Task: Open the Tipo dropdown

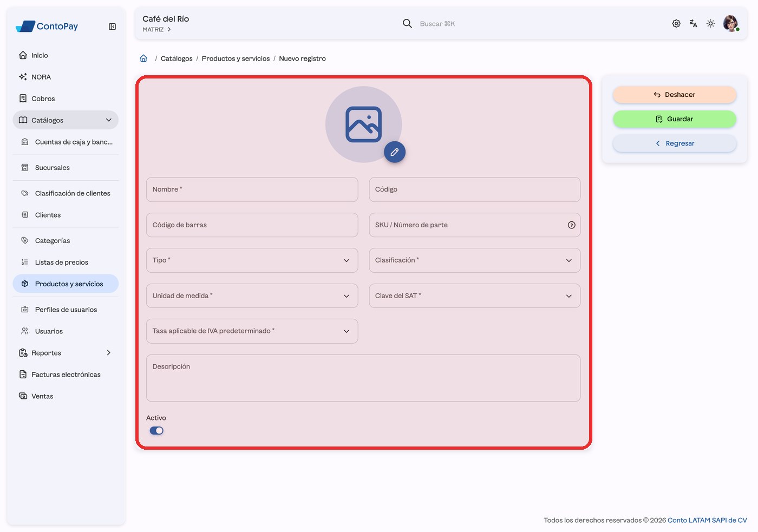Action: pyautogui.click(x=252, y=260)
